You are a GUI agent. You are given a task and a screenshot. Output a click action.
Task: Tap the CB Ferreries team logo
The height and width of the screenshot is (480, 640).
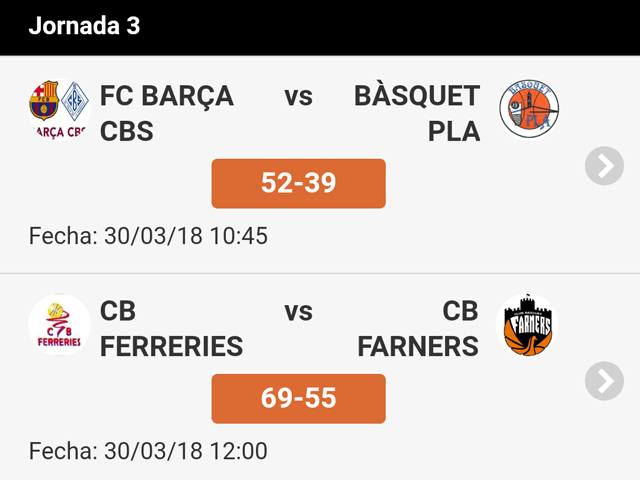59,325
